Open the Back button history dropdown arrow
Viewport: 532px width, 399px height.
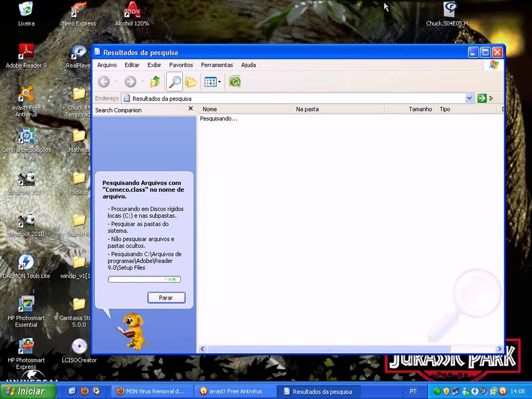pos(116,82)
